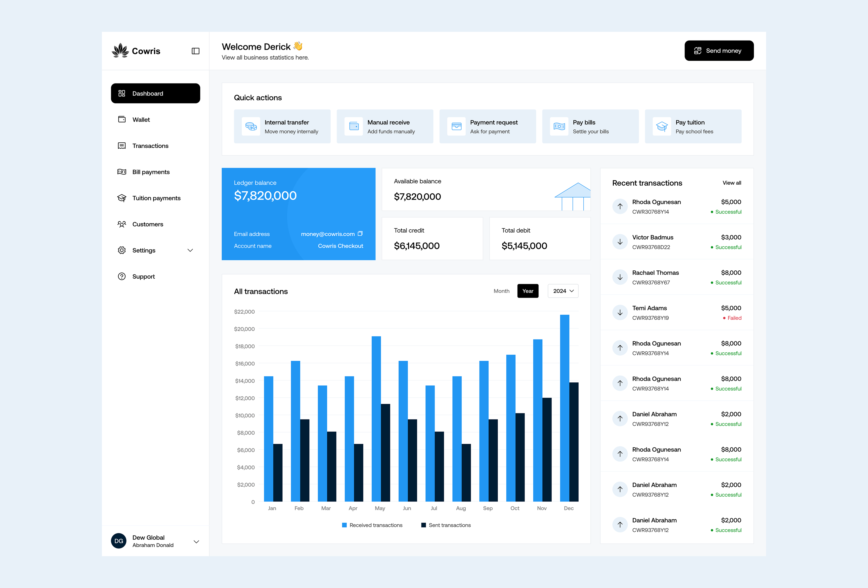Toggle Sent transactions legend swatch
Screen dimensions: 868x588
pyautogui.click(x=424, y=525)
